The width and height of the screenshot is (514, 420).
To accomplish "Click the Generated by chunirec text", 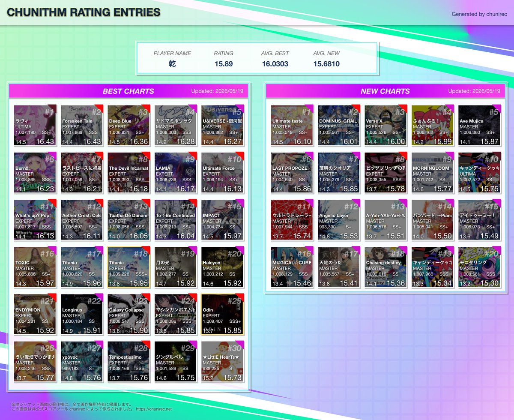I will (x=479, y=14).
